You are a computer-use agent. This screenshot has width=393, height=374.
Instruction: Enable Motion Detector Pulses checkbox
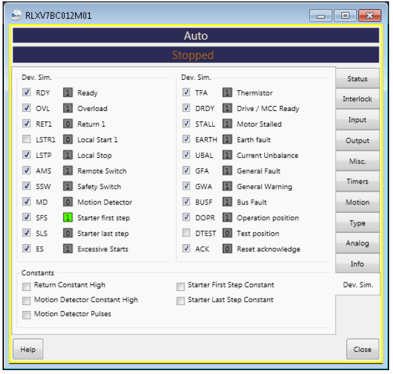pyautogui.click(x=26, y=315)
